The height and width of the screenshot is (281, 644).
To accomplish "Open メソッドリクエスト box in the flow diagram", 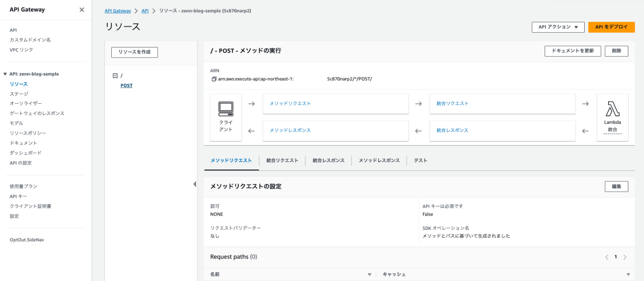I will pos(335,104).
